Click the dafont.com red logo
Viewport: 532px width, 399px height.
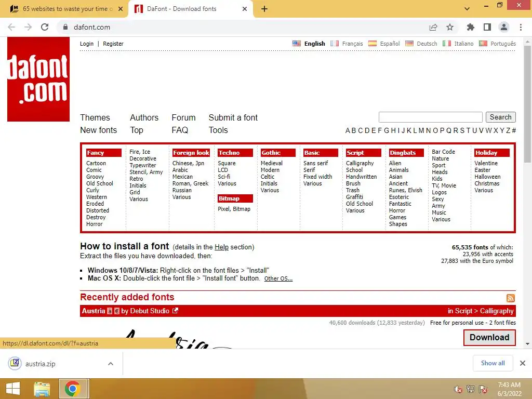(x=38, y=79)
